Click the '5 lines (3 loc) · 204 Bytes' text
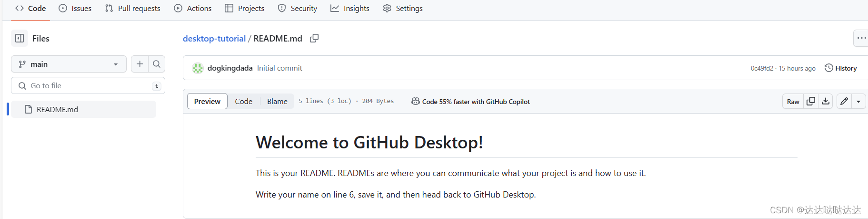The width and height of the screenshot is (868, 219). (x=346, y=101)
